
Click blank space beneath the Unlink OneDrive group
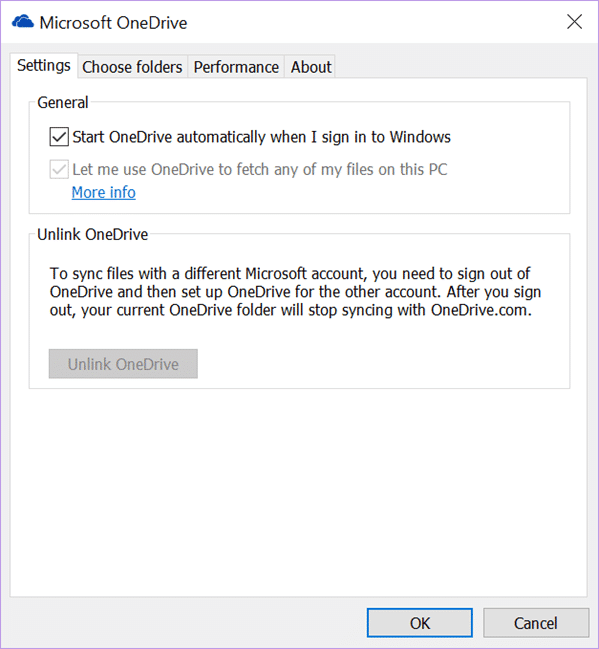pos(298,493)
